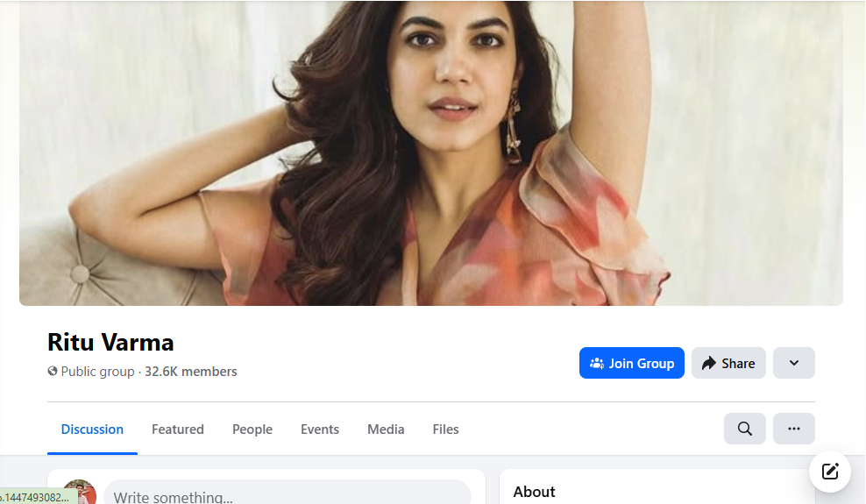This screenshot has height=504, width=866.
Task: Switch to the Discussion tab
Action: pyautogui.click(x=92, y=429)
